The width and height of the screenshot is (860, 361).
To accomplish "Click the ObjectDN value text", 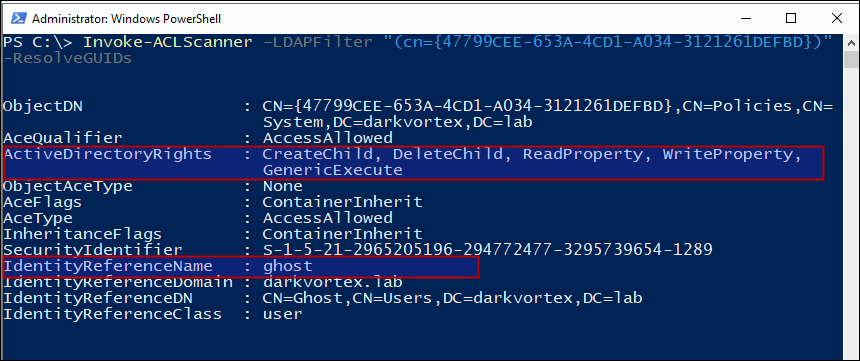I will click(x=548, y=115).
